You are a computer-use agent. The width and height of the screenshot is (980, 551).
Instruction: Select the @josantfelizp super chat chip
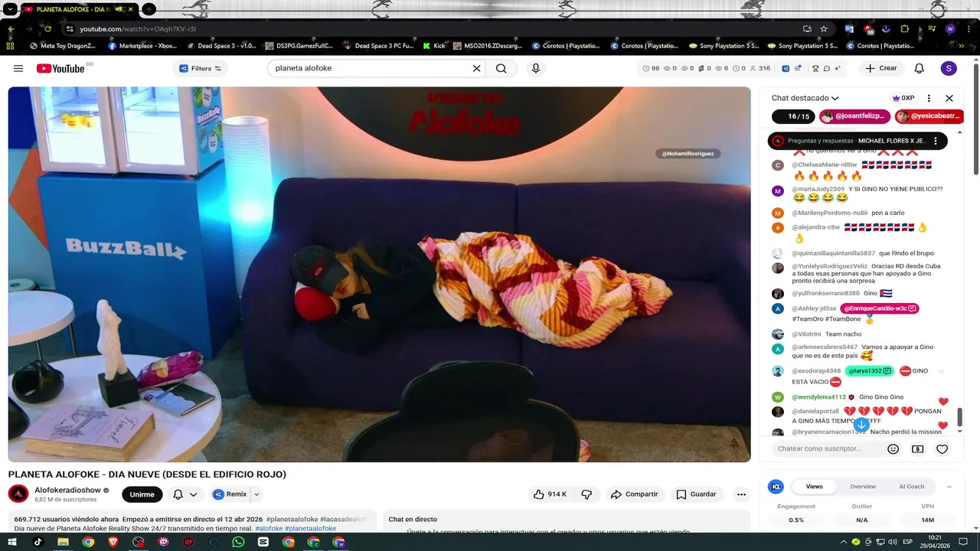[854, 116]
